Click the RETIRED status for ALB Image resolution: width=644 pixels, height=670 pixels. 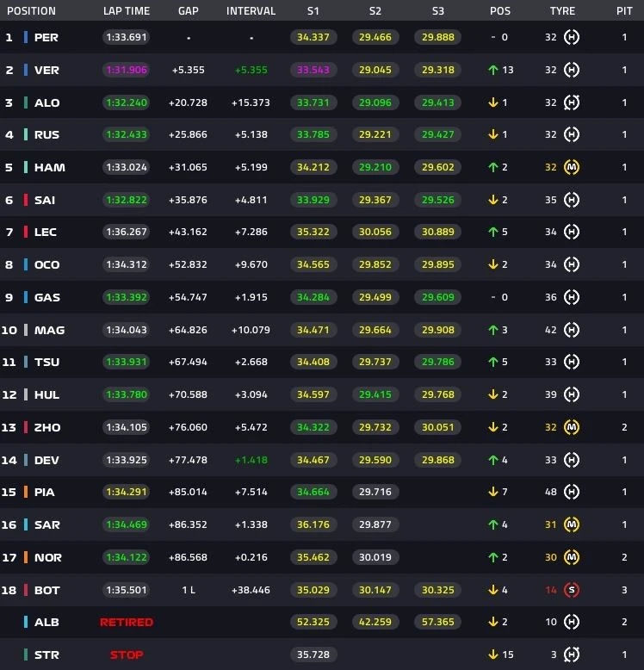click(x=126, y=623)
